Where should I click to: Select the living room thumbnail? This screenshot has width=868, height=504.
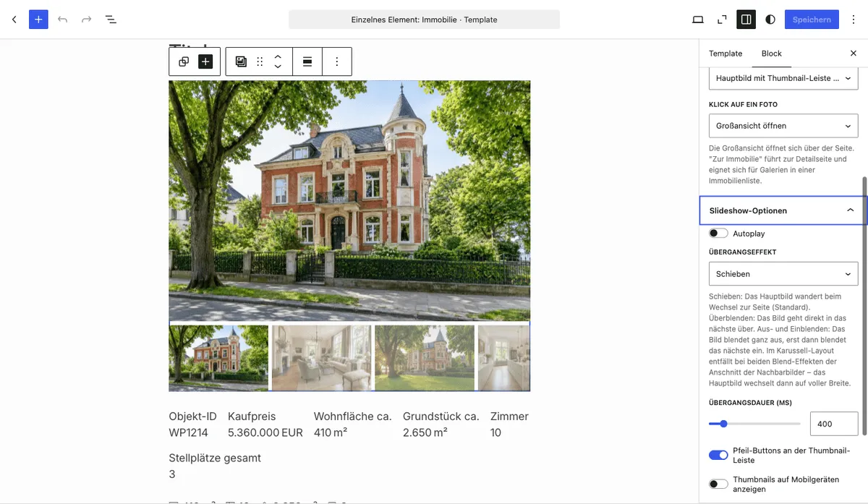[x=321, y=357]
